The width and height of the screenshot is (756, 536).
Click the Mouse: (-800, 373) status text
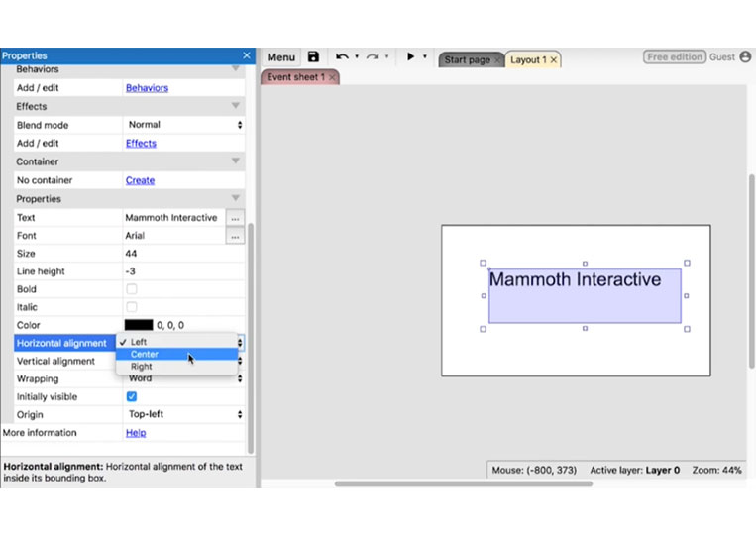tap(534, 470)
